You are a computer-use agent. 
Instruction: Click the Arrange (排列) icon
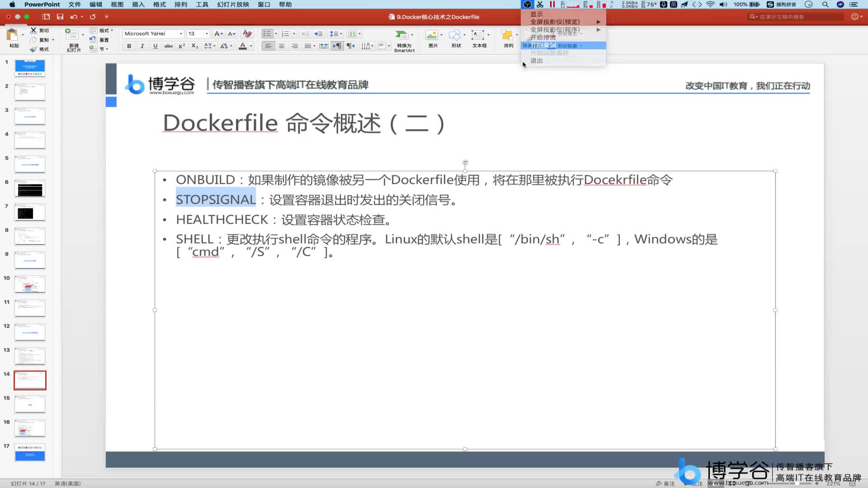[x=507, y=35]
